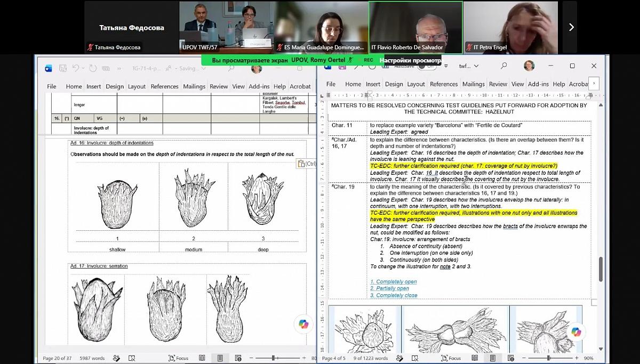Screen dimensions: 640x364
Task: Click the '1. Completely open' link text
Action: coord(394,281)
